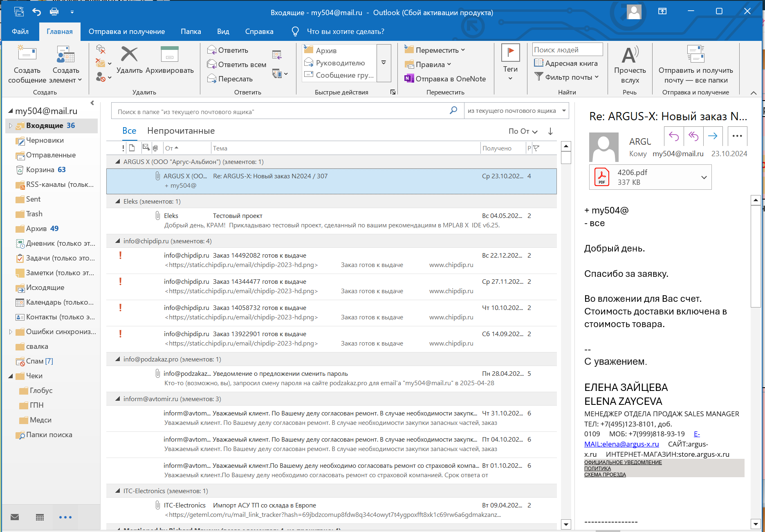Screen dimensions: 765x532
Task: Collapse the Чеки folder
Action: pos(11,376)
